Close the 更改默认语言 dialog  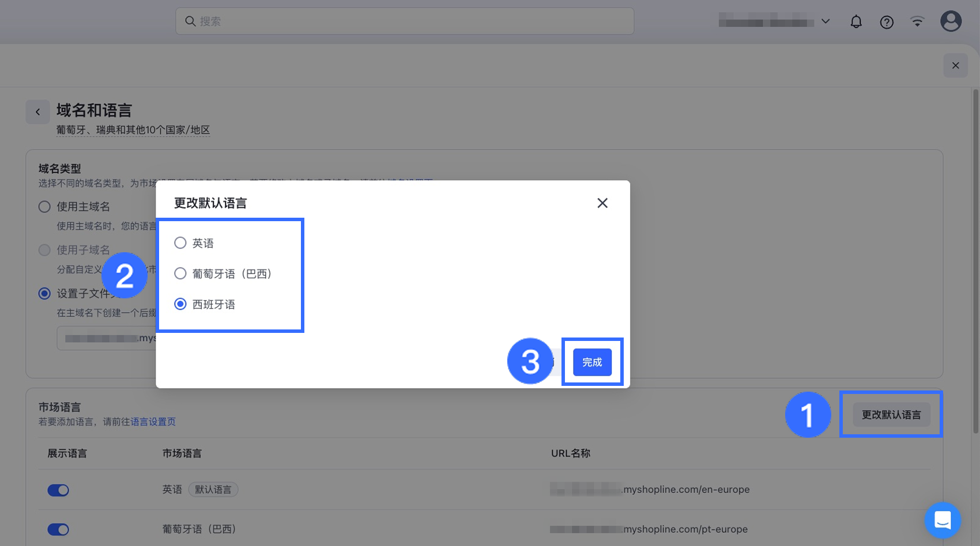602,203
